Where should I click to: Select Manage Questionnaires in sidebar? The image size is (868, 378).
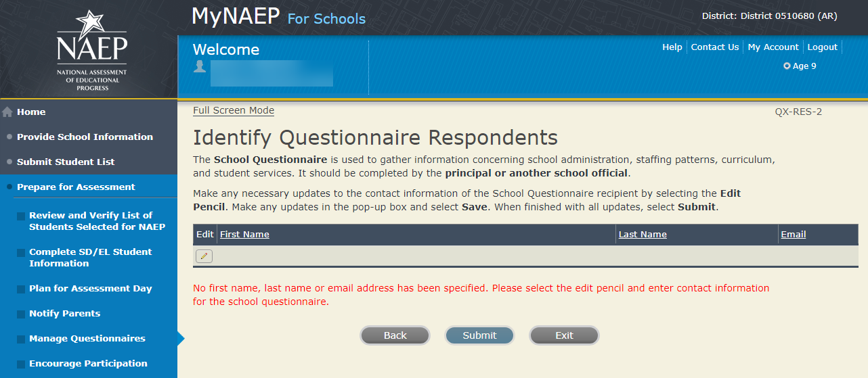(x=87, y=339)
